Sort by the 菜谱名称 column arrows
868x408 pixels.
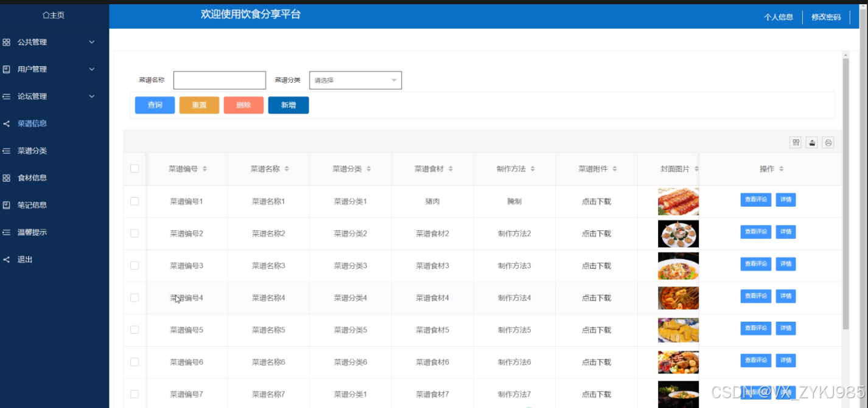click(287, 169)
